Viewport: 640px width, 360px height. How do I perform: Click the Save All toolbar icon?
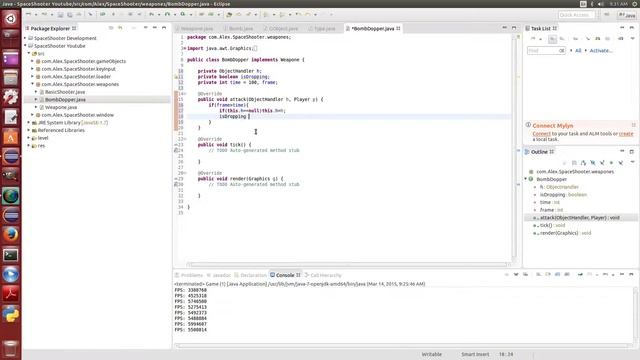(x=69, y=15)
